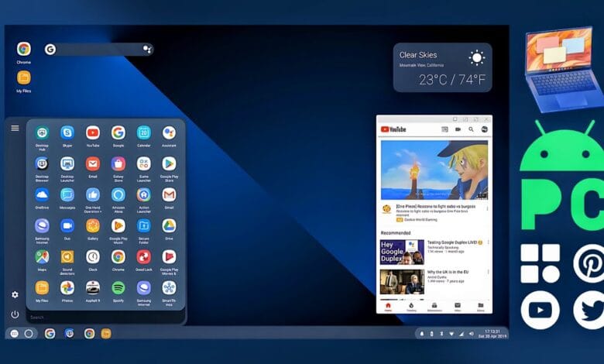Open notifications bell in system tray

click(x=422, y=334)
